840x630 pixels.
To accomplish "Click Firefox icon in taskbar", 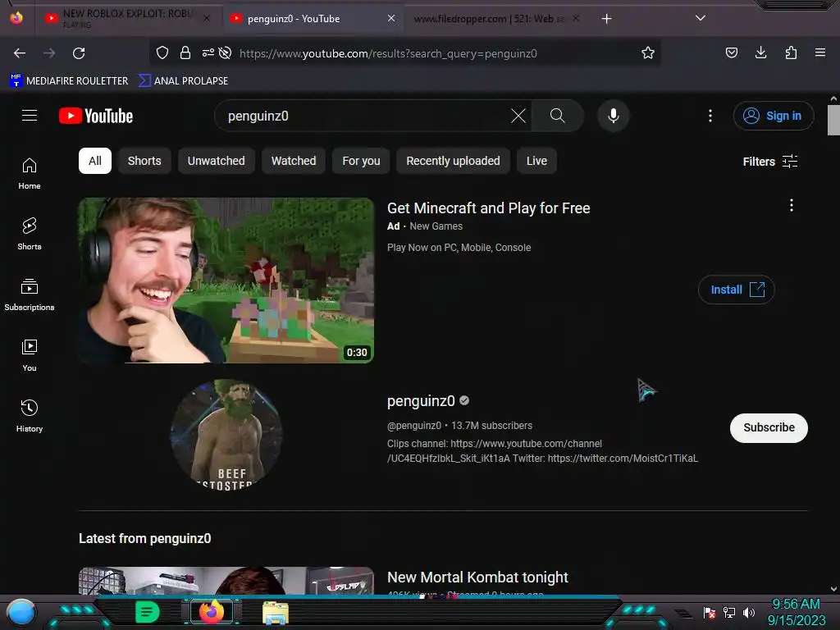I will 212,612.
